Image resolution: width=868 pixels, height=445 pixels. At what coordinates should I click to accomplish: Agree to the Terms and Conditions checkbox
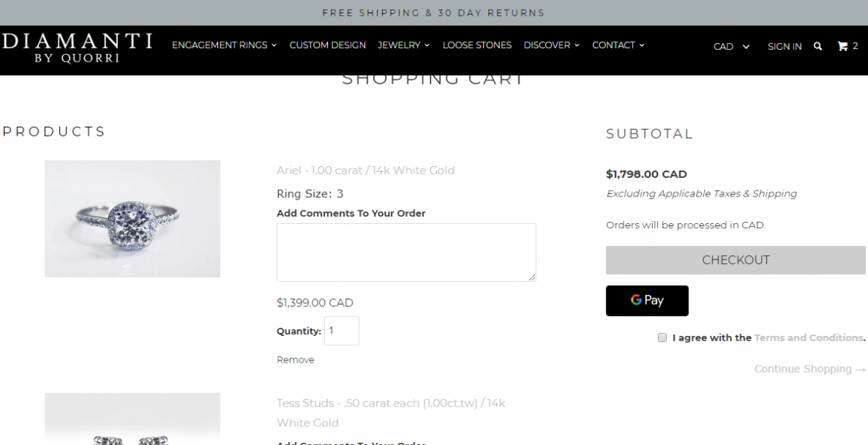click(662, 337)
